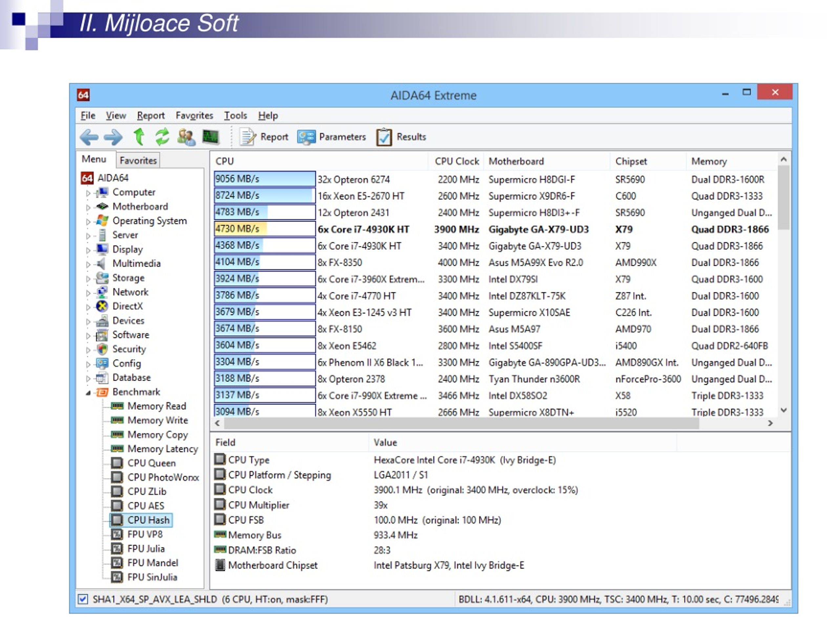Image resolution: width=840 pixels, height=630 pixels.
Task: Open the Manage Users icon in toolbar
Action: click(x=186, y=137)
